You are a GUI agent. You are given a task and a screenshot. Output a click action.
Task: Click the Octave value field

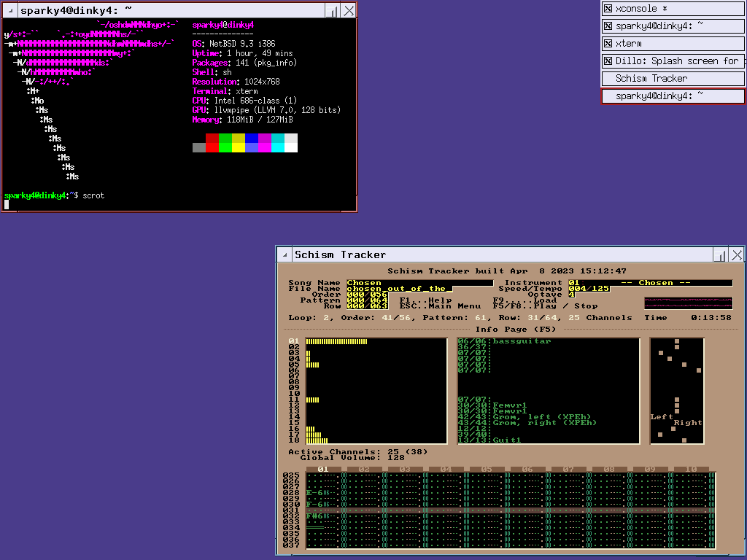571,295
